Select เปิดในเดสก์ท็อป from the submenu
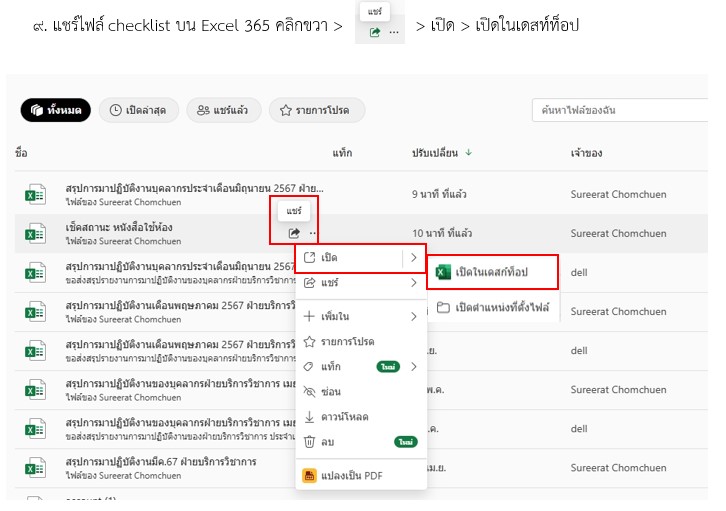Screen dimensions: 726x511 tap(491, 271)
